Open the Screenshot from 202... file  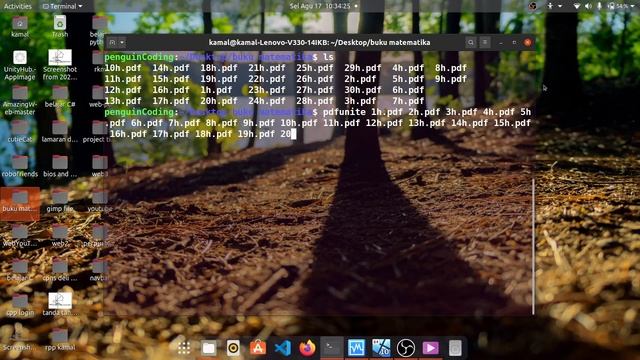tap(60, 65)
